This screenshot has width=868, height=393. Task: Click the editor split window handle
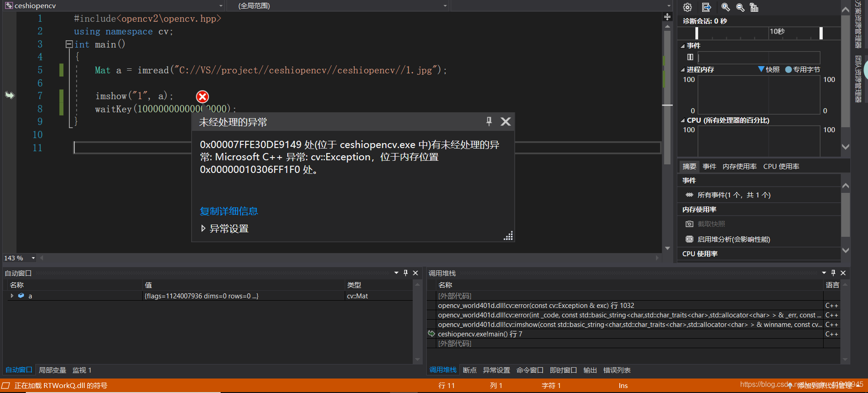667,17
